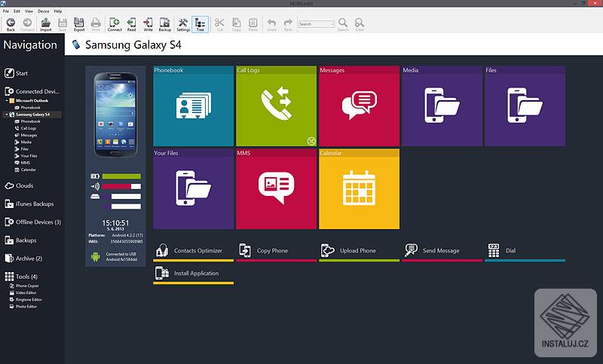Select Start in the Navigation panel
Screen dimensions: 603x364
16,73
